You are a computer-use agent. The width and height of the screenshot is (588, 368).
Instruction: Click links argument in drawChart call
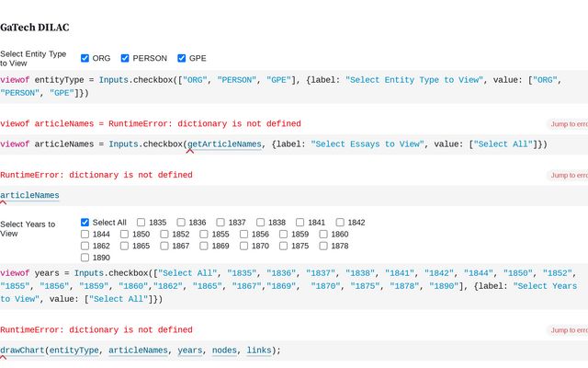pyautogui.click(x=259, y=351)
